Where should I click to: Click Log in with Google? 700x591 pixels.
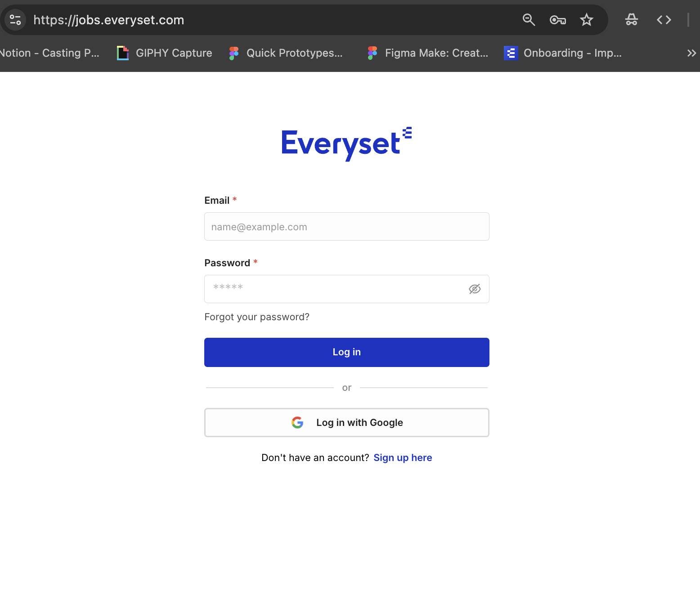347,422
